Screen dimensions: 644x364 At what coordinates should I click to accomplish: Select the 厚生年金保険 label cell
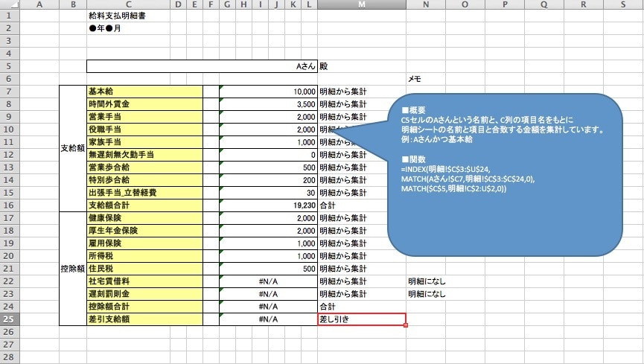click(144, 231)
